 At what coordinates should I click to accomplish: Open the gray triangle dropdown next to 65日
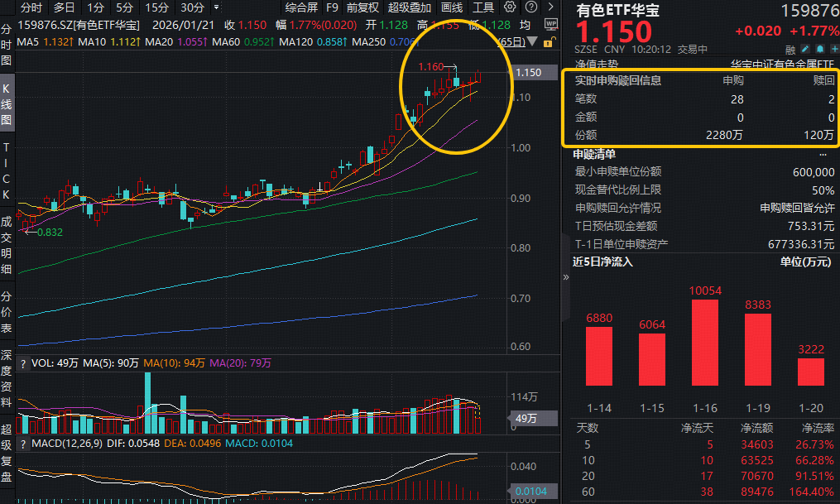click(x=532, y=41)
